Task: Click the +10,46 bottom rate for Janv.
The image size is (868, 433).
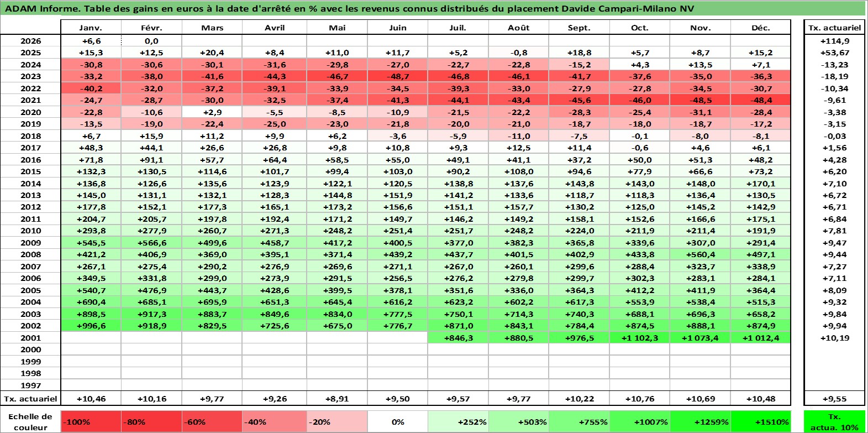Action: tap(91, 399)
